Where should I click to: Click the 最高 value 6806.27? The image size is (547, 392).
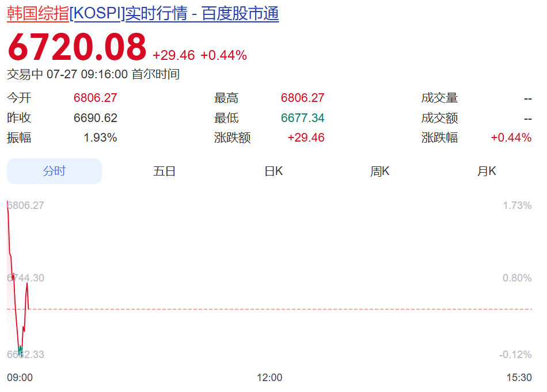(302, 98)
